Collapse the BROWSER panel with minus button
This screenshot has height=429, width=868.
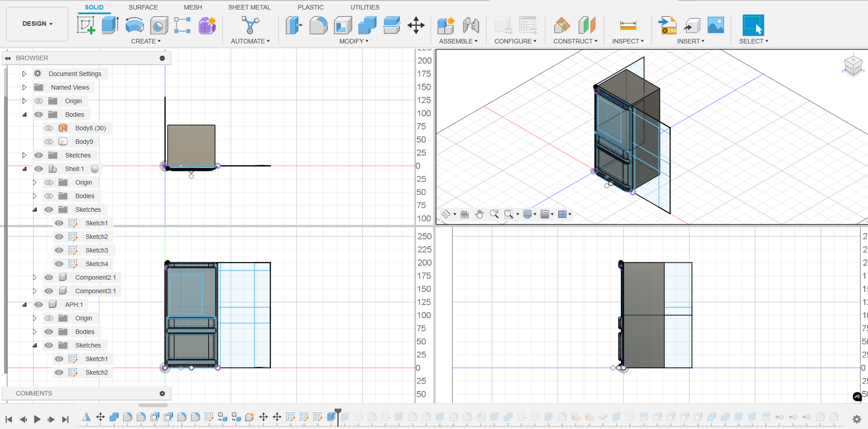coord(162,58)
